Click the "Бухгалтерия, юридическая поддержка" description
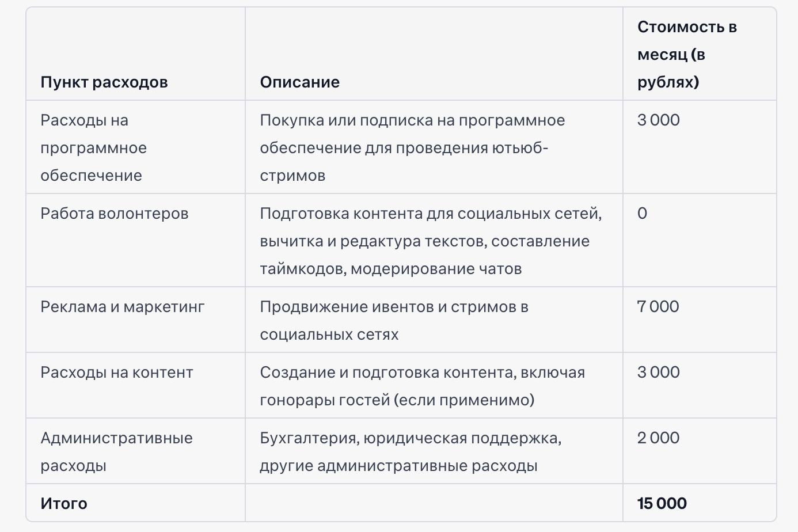The width and height of the screenshot is (798, 532). pyautogui.click(x=411, y=452)
